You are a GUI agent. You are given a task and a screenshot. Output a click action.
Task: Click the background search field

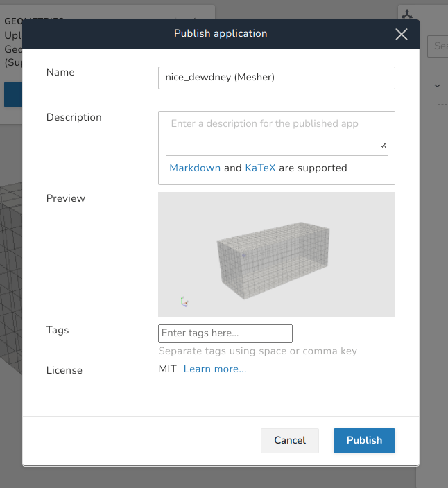click(438, 46)
